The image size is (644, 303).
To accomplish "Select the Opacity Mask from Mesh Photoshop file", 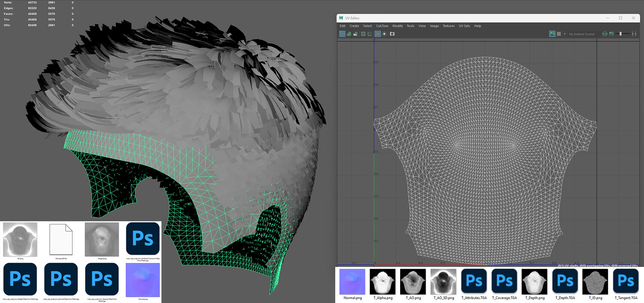I will [102, 280].
